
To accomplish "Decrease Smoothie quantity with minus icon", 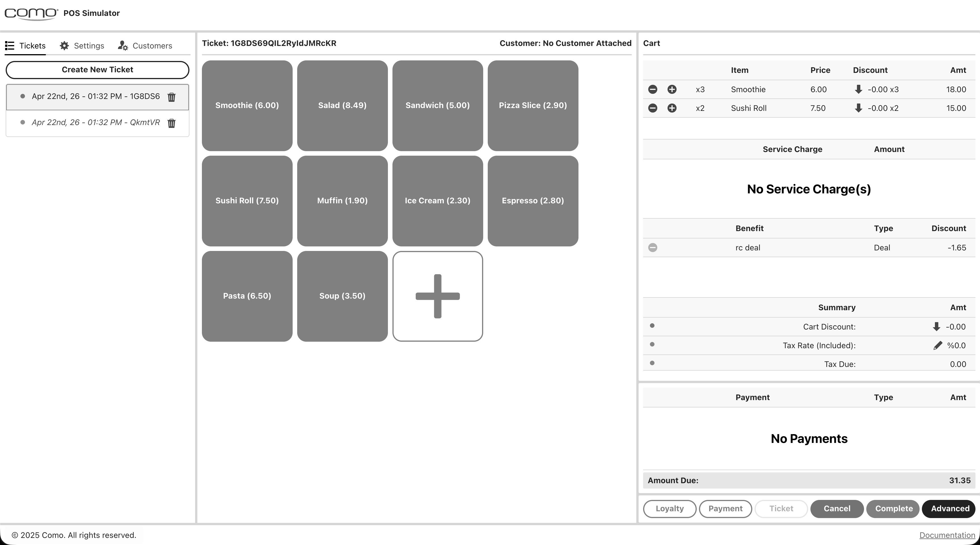I will [652, 89].
